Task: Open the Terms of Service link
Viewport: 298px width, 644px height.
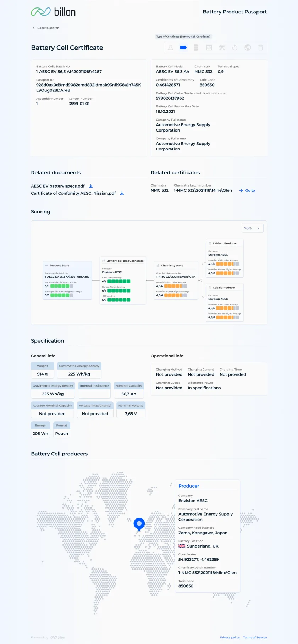Action: [255, 637]
